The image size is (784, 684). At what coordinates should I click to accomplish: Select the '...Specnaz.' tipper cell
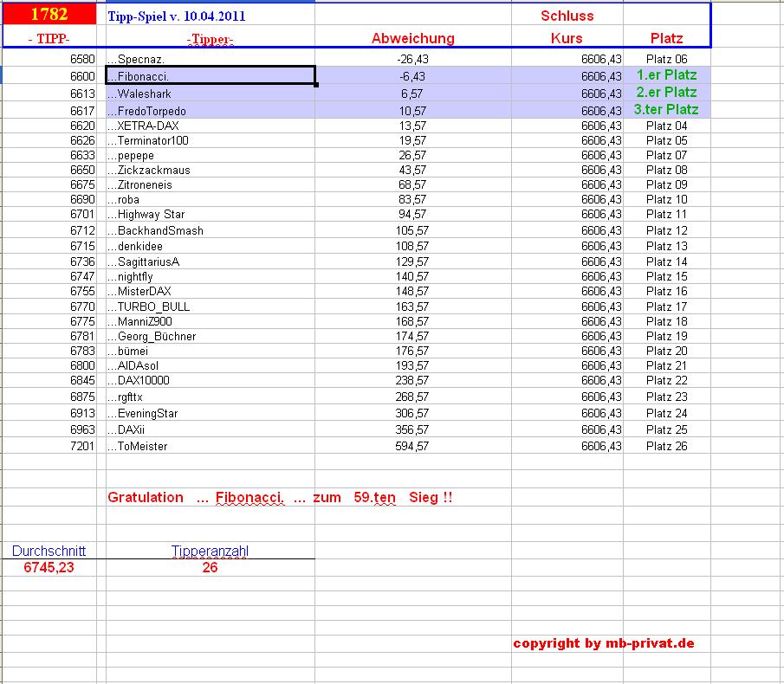(211, 59)
